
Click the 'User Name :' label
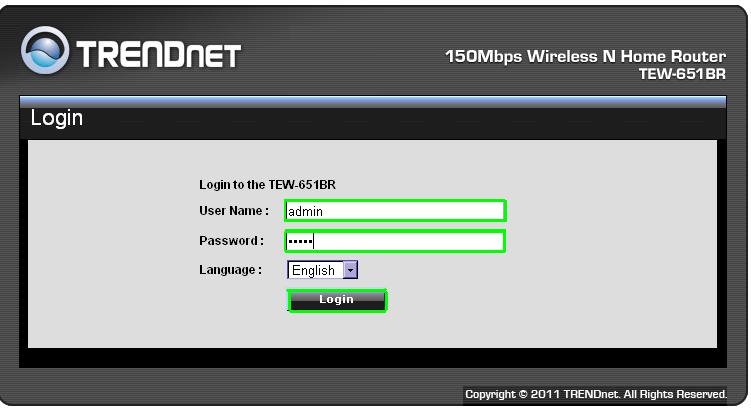[x=234, y=211]
